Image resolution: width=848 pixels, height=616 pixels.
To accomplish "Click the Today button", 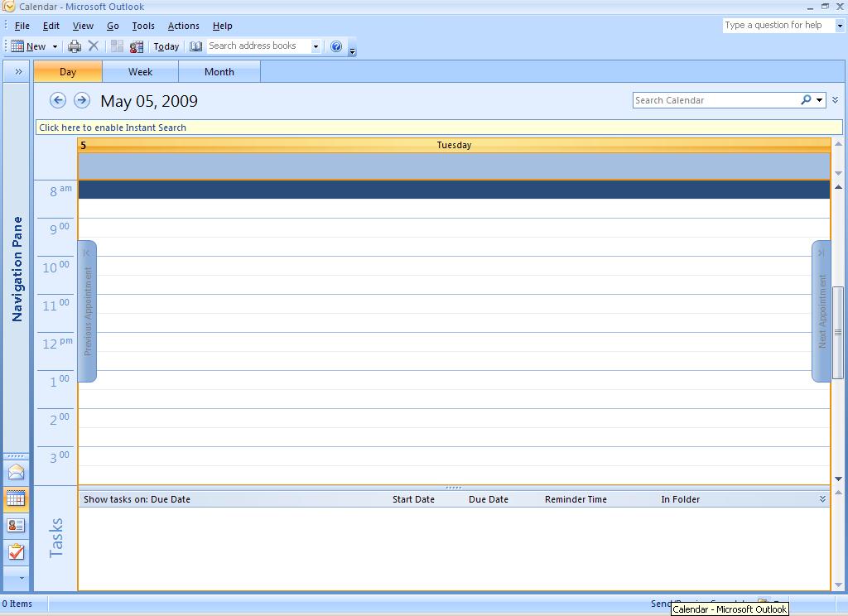I will (166, 47).
